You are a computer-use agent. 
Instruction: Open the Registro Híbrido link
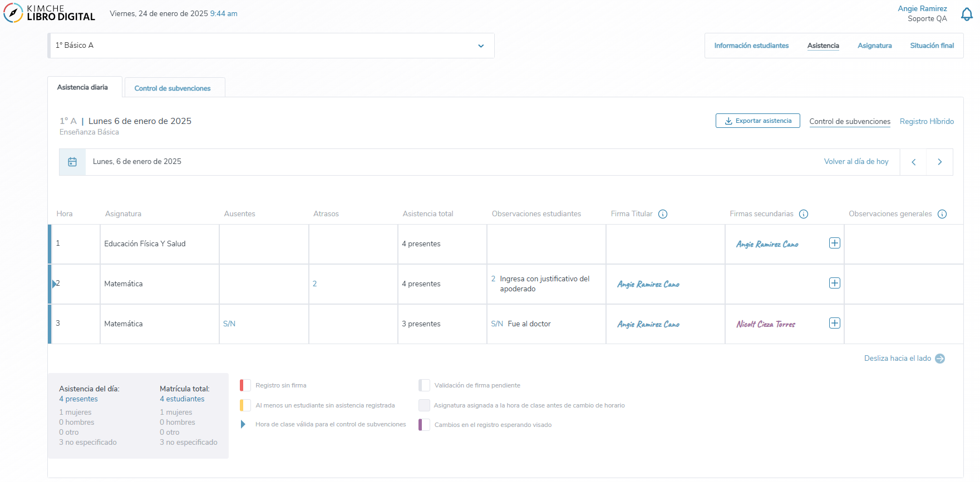point(927,122)
